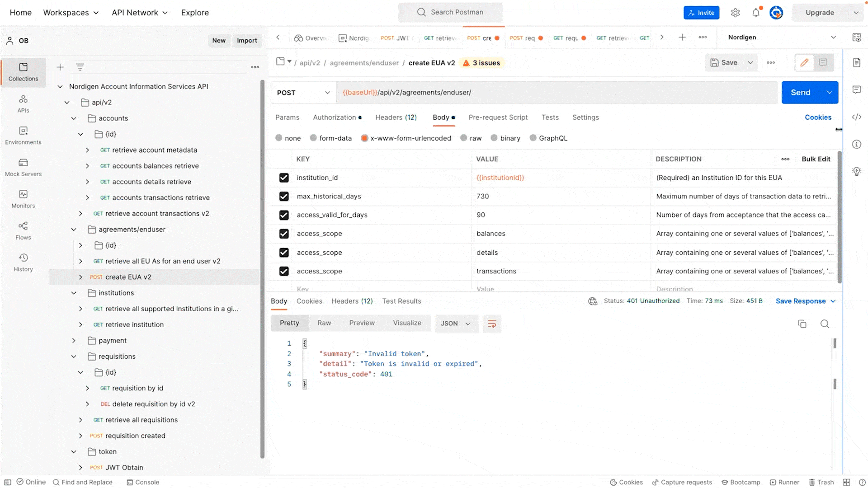Switch to the Pre-request Script tab
The image size is (868, 488).
click(498, 117)
